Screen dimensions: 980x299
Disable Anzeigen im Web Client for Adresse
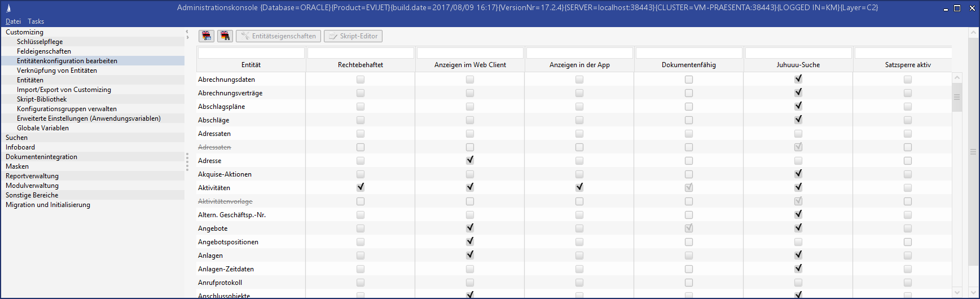pos(470,160)
